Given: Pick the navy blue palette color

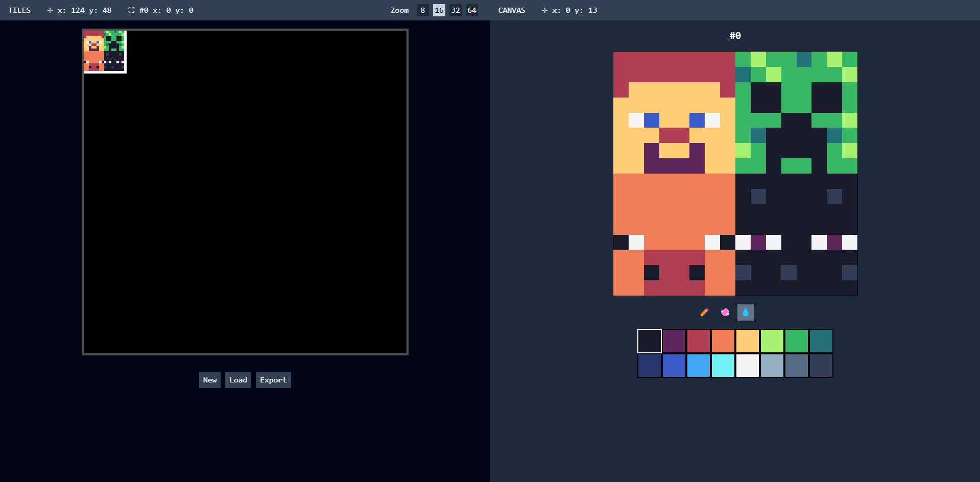Looking at the screenshot, I should coord(650,366).
